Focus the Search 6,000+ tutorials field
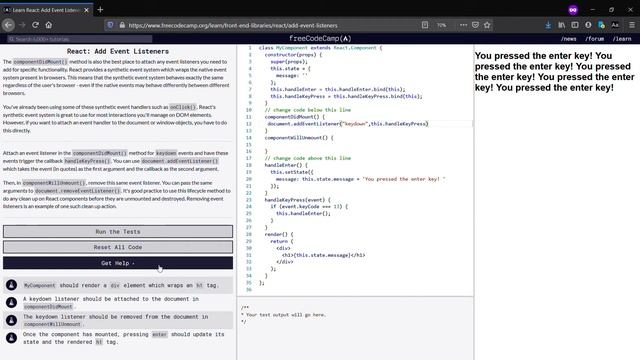 (x=80, y=39)
